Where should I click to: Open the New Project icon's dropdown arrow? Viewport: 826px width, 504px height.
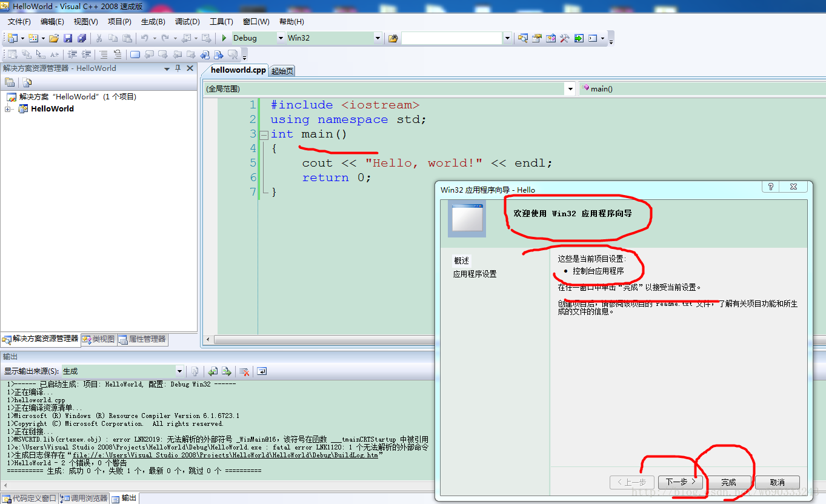22,38
